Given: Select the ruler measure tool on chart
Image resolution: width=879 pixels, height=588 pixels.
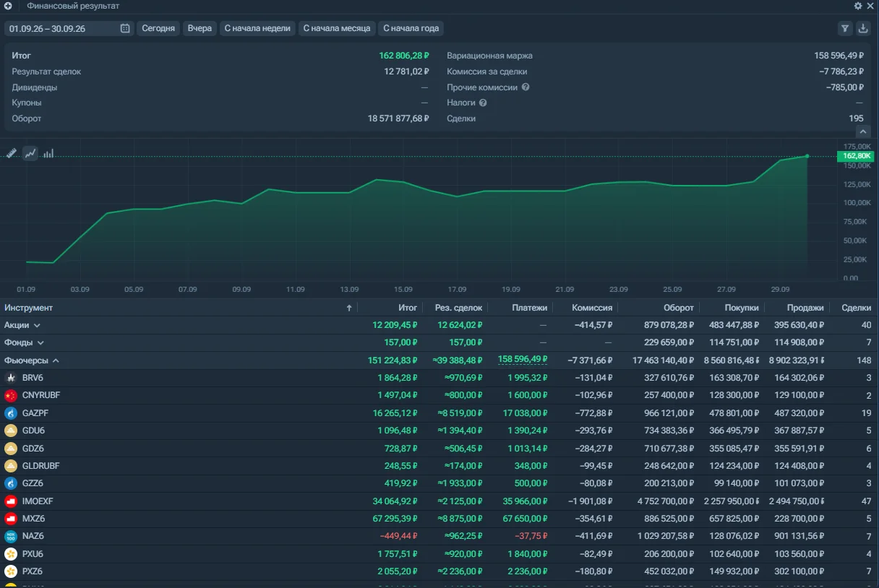Looking at the screenshot, I should coord(12,153).
